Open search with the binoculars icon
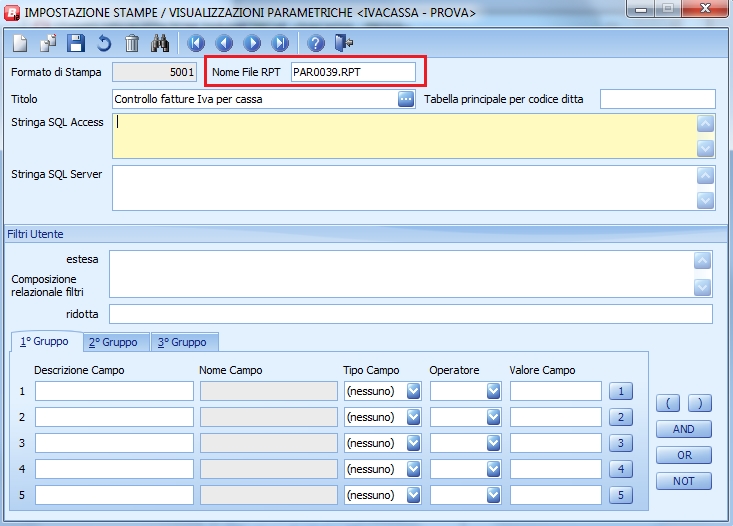 (x=160, y=43)
